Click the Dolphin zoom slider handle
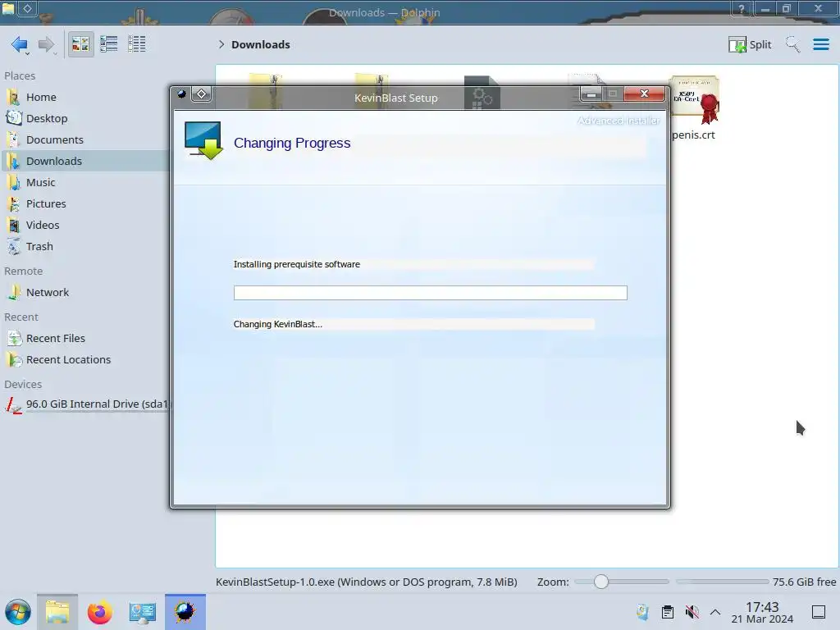The image size is (840, 630). tap(601, 582)
